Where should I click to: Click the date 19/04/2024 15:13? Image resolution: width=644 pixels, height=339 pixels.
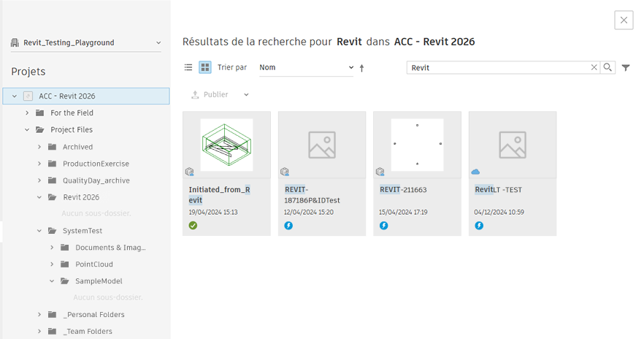point(213,213)
